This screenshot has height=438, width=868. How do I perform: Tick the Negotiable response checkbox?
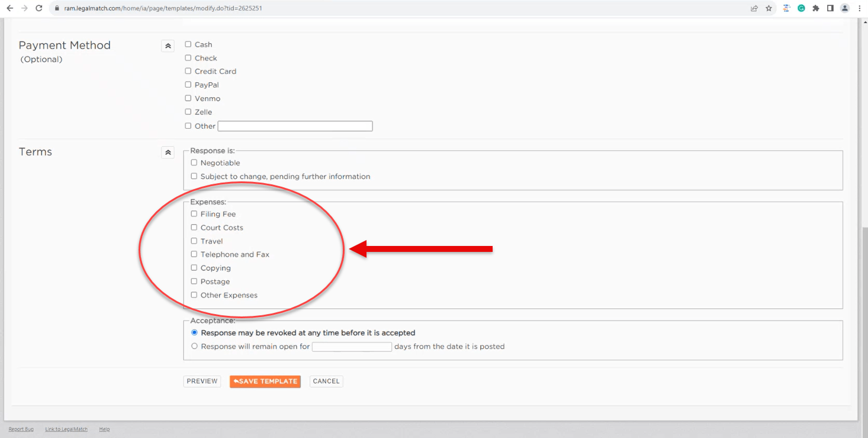194,163
